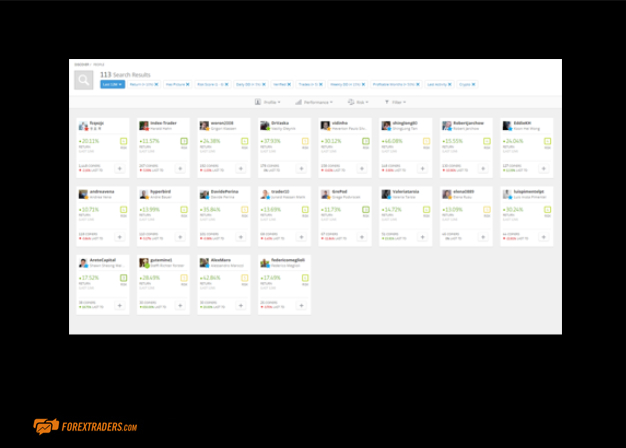
Task: Open the AlexMarro profile name link
Action: pyautogui.click(x=221, y=260)
